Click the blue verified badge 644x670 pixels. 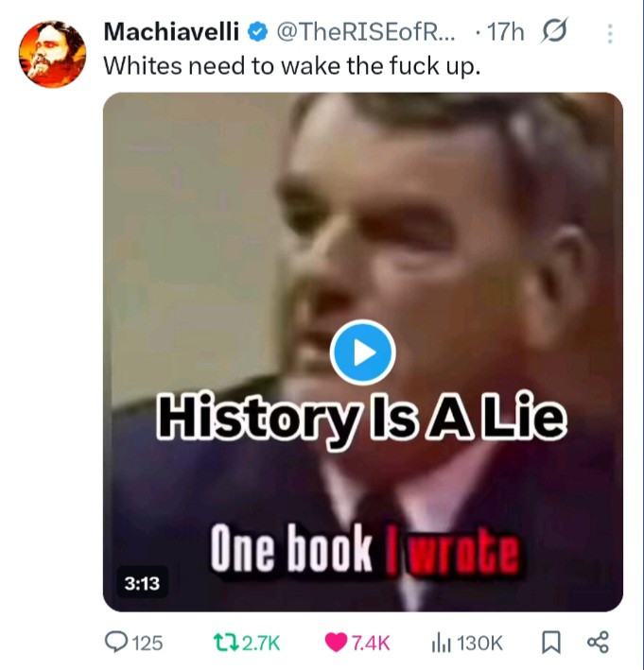click(x=257, y=32)
